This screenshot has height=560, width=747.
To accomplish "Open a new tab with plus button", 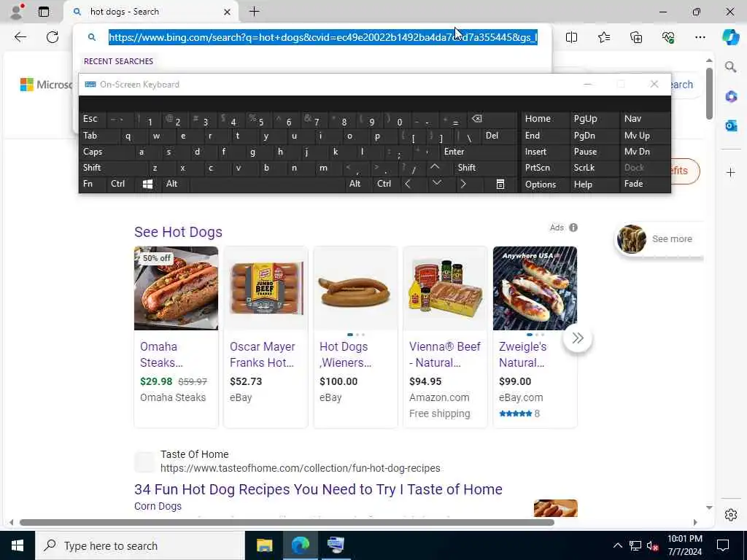I will click(x=255, y=12).
